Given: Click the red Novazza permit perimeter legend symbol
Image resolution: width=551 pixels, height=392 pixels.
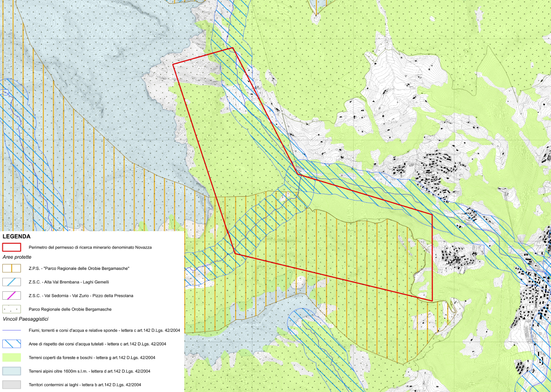Looking at the screenshot, I should pyautogui.click(x=12, y=248).
